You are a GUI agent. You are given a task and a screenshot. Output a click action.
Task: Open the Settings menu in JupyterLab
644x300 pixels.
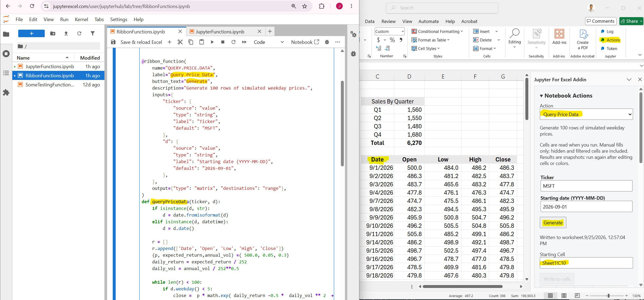[119, 19]
